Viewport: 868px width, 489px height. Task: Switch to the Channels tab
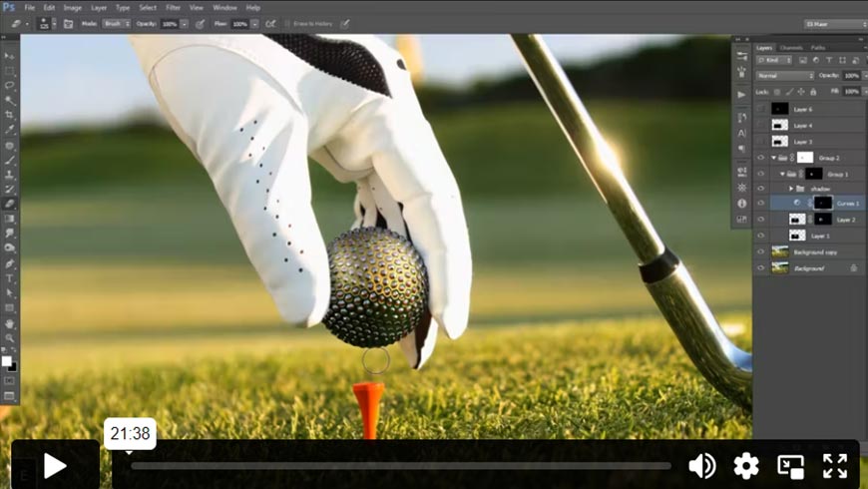pos(790,47)
